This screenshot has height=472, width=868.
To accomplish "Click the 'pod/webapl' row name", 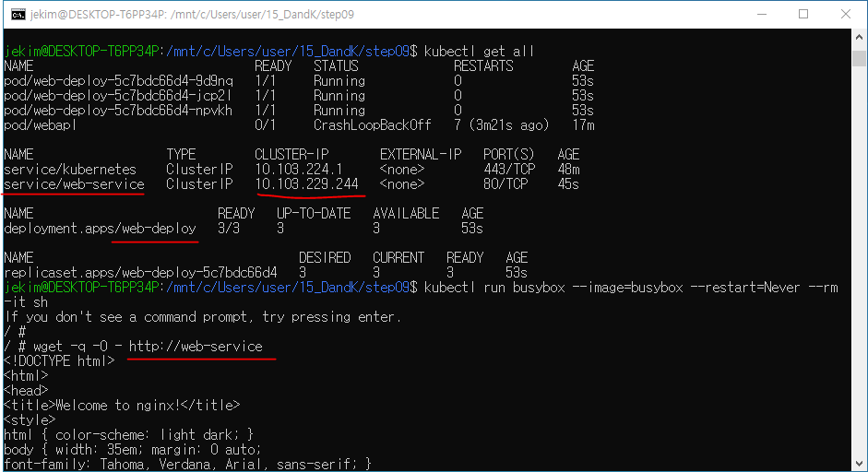I will pyautogui.click(x=40, y=125).
